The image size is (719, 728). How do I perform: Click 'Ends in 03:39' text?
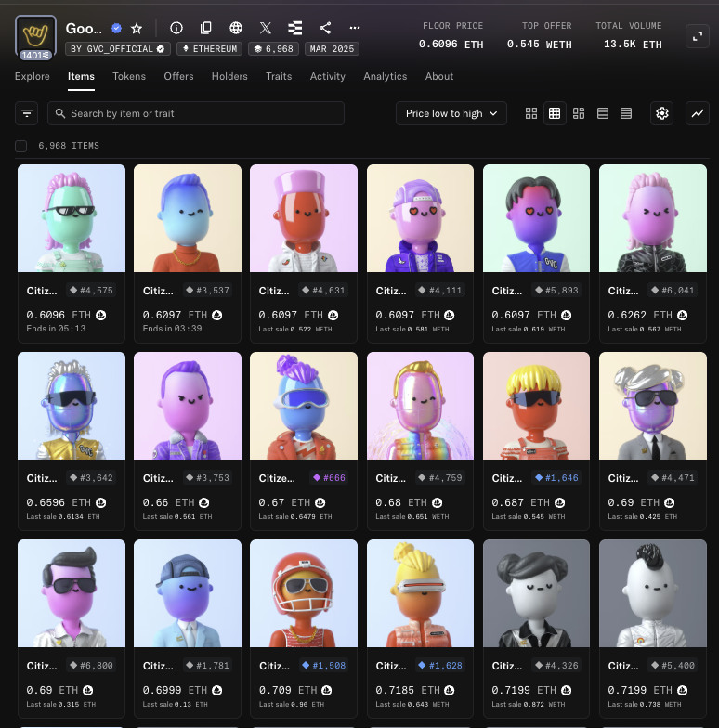pos(172,329)
